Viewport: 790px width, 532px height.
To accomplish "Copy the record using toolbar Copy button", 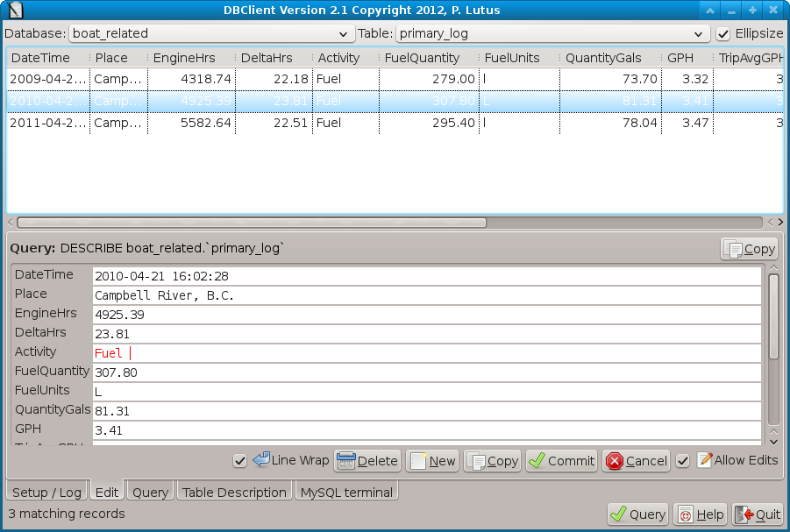I will [x=493, y=461].
